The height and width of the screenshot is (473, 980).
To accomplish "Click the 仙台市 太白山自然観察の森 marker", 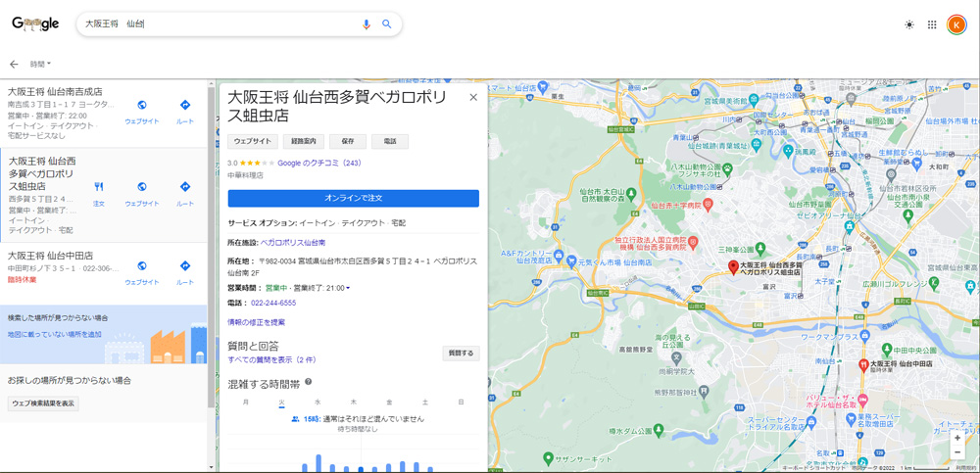I will 631,193.
